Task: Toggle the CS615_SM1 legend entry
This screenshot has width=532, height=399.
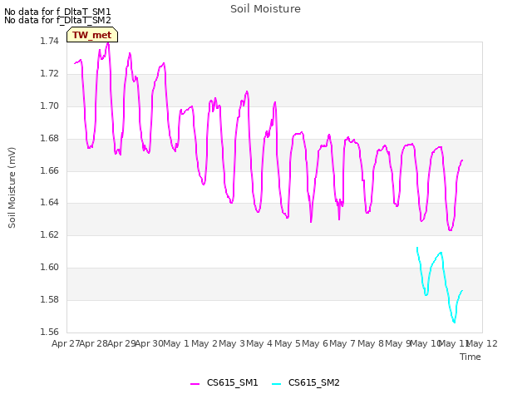Action: point(224,382)
